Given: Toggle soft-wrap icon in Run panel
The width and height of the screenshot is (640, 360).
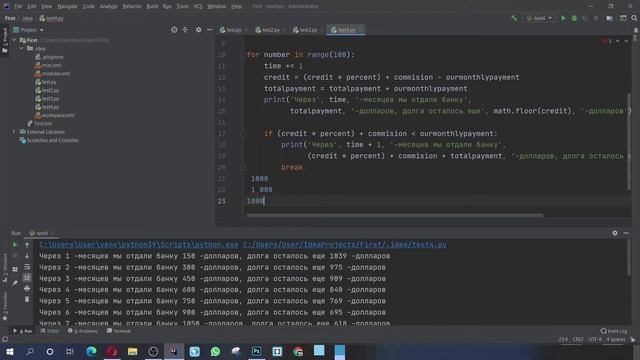Looking at the screenshot, I should 27,267.
